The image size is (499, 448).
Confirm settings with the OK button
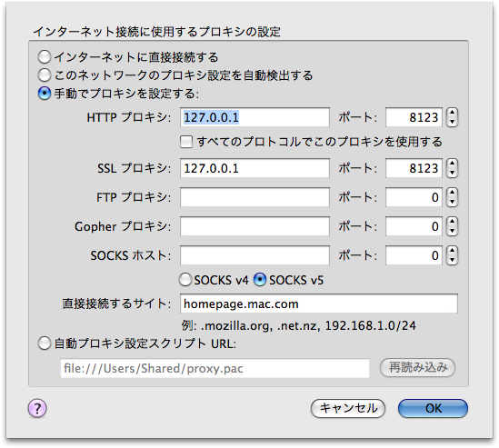tap(434, 408)
